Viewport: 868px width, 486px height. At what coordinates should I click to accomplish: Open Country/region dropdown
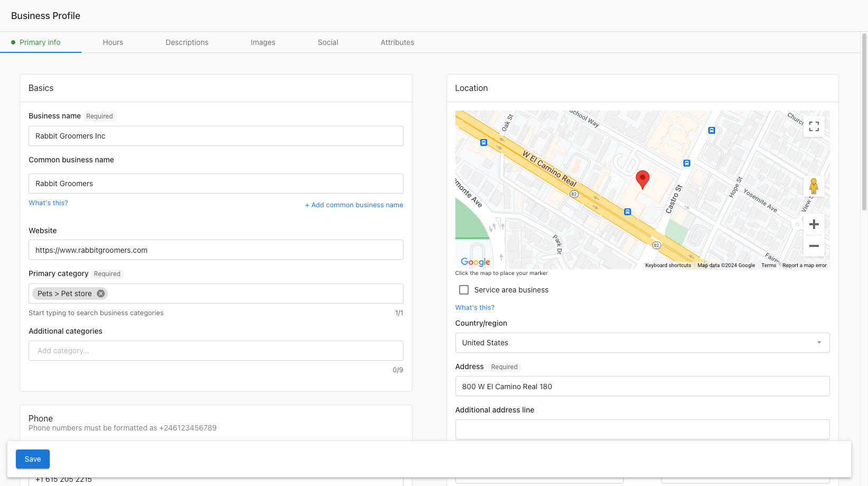point(642,343)
